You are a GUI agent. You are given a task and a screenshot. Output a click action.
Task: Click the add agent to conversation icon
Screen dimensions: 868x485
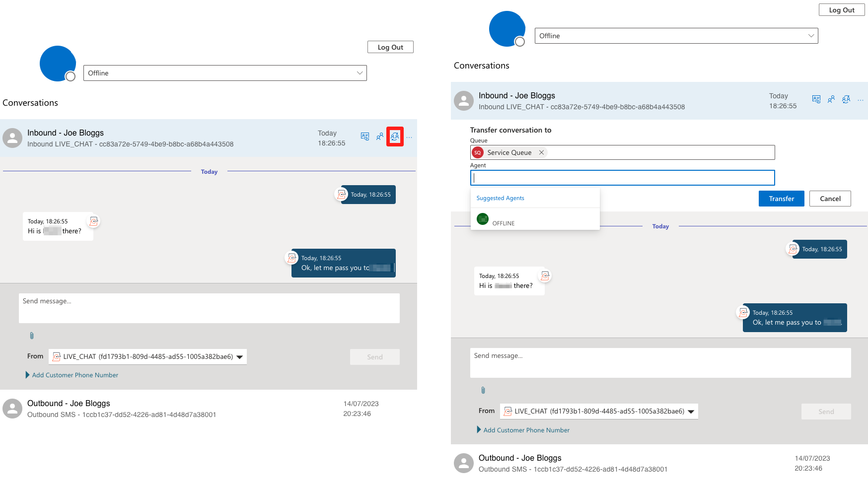tap(379, 137)
